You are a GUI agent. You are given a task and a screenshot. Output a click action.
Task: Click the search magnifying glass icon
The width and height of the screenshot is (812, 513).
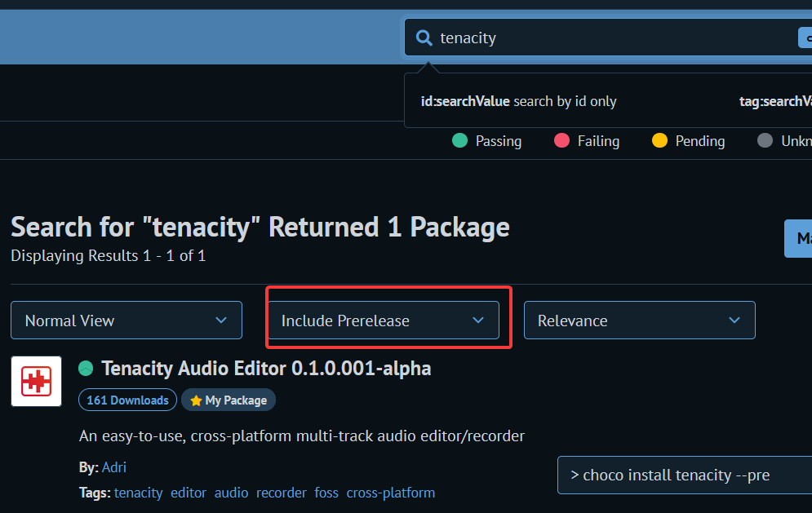tap(424, 38)
